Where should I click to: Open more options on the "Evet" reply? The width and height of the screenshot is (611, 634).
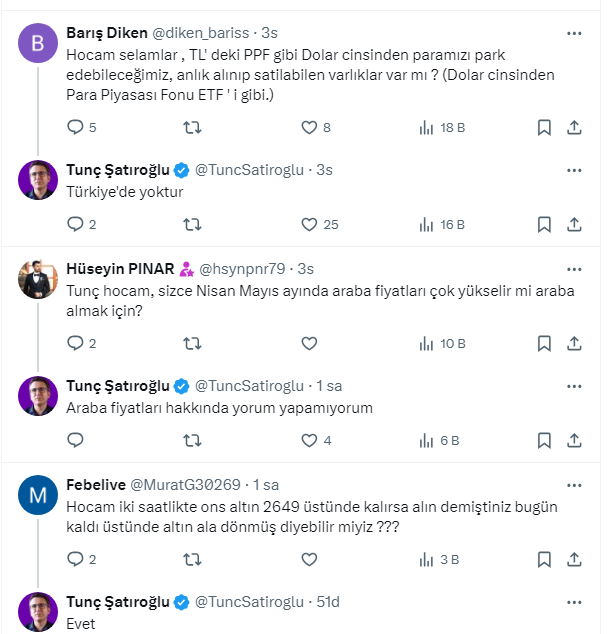pos(574,601)
